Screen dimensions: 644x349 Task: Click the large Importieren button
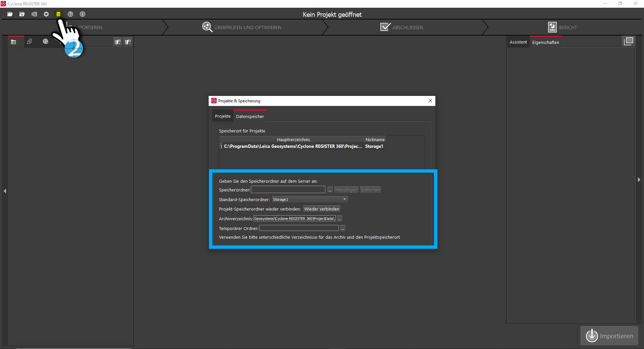(609, 336)
